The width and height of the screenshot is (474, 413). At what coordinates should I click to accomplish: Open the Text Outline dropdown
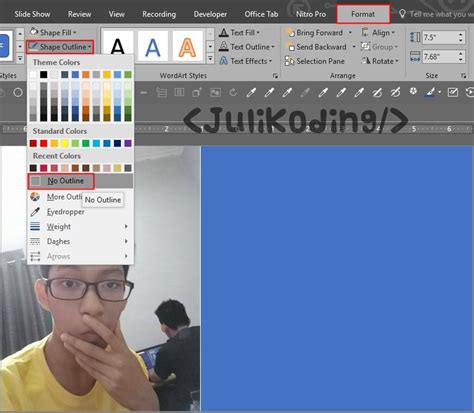tap(247, 47)
